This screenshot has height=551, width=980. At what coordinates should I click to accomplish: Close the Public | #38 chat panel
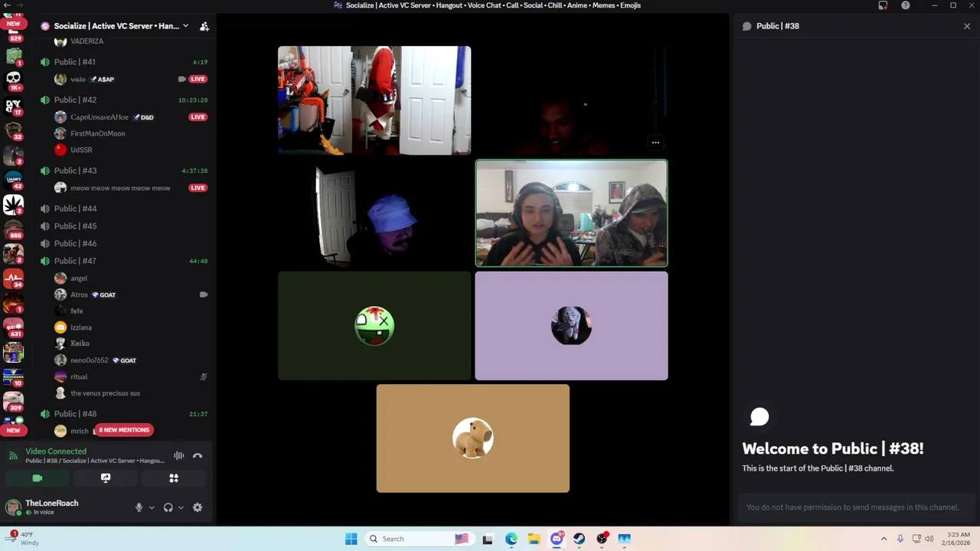[x=967, y=26]
